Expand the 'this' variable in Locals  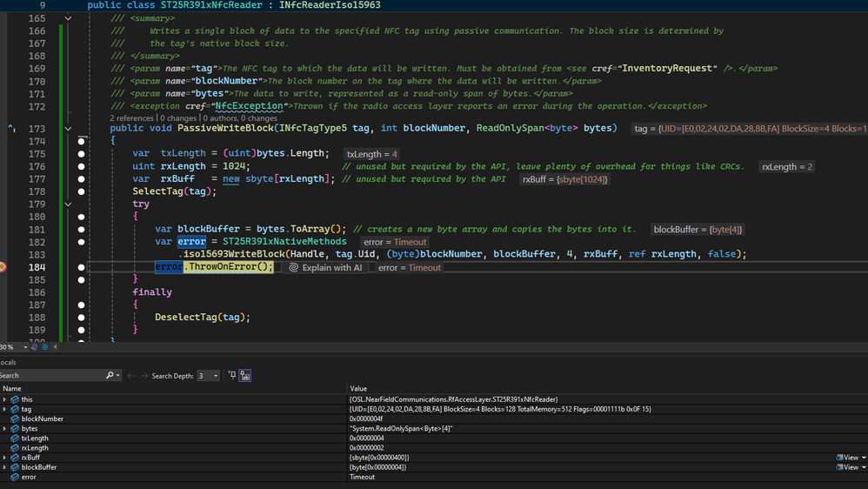[5, 399]
